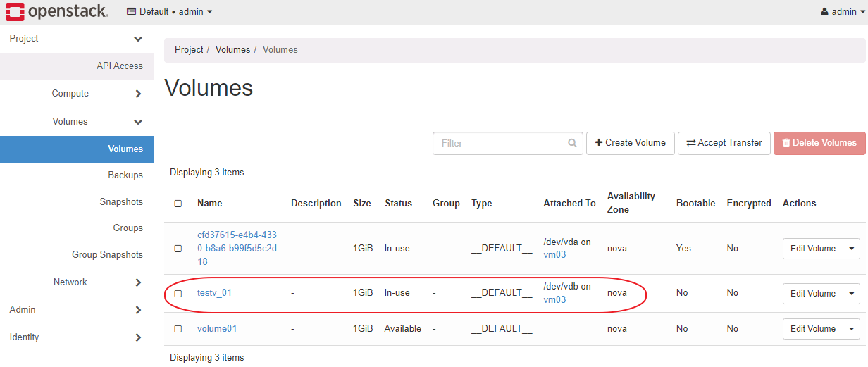Click the OpenStack logo
Viewport: 868px width, 367px height.
(x=56, y=11)
